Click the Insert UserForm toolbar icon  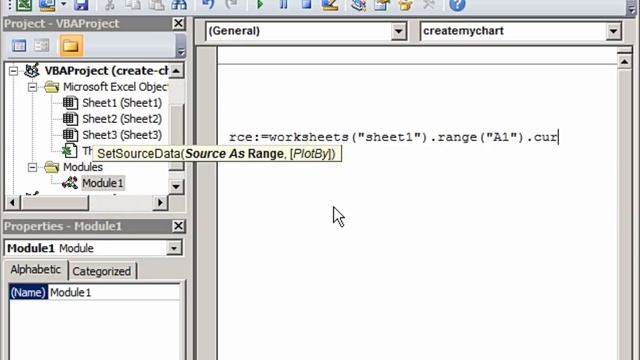[47, 5]
